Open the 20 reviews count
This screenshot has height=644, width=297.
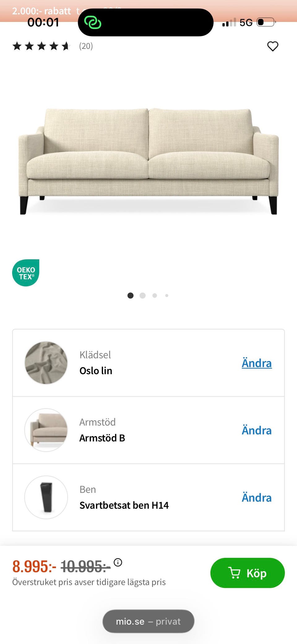point(86,46)
